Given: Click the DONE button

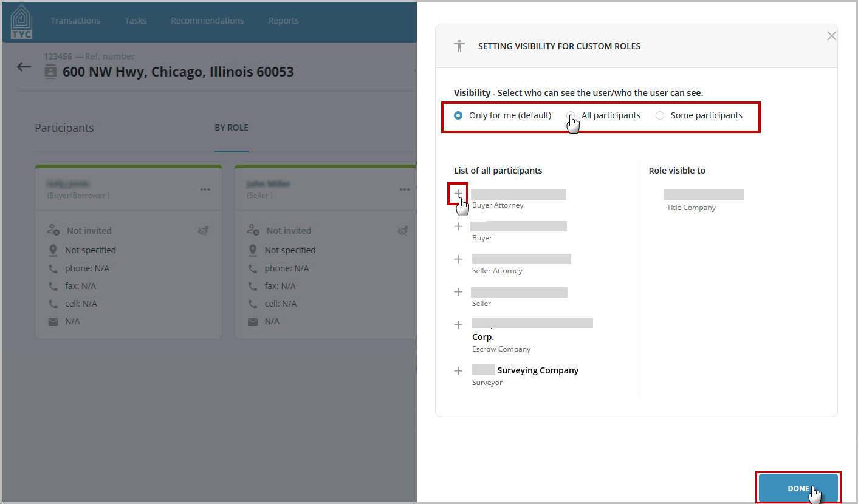Looking at the screenshot, I should click(x=798, y=488).
